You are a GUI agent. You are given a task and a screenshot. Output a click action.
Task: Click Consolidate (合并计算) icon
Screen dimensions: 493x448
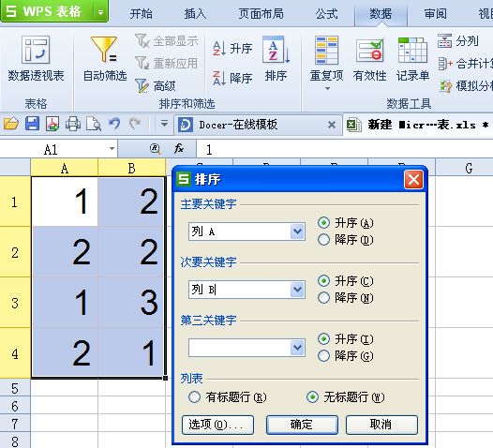445,64
